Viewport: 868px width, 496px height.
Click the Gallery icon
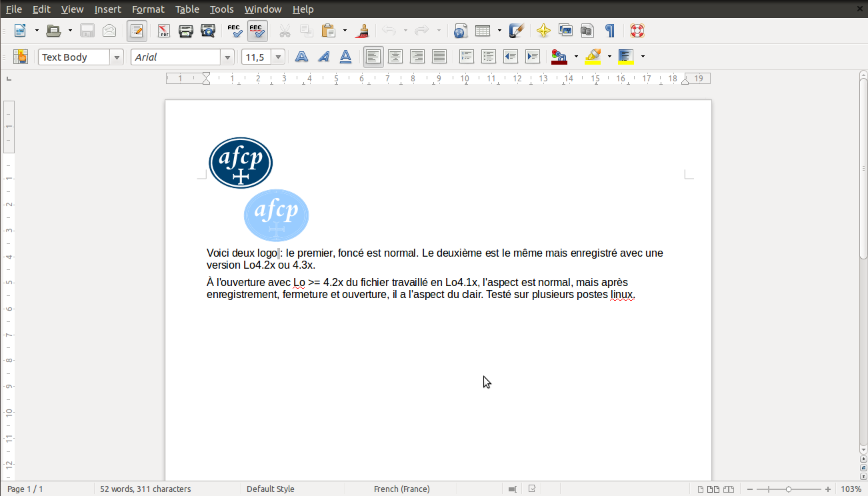pos(565,31)
